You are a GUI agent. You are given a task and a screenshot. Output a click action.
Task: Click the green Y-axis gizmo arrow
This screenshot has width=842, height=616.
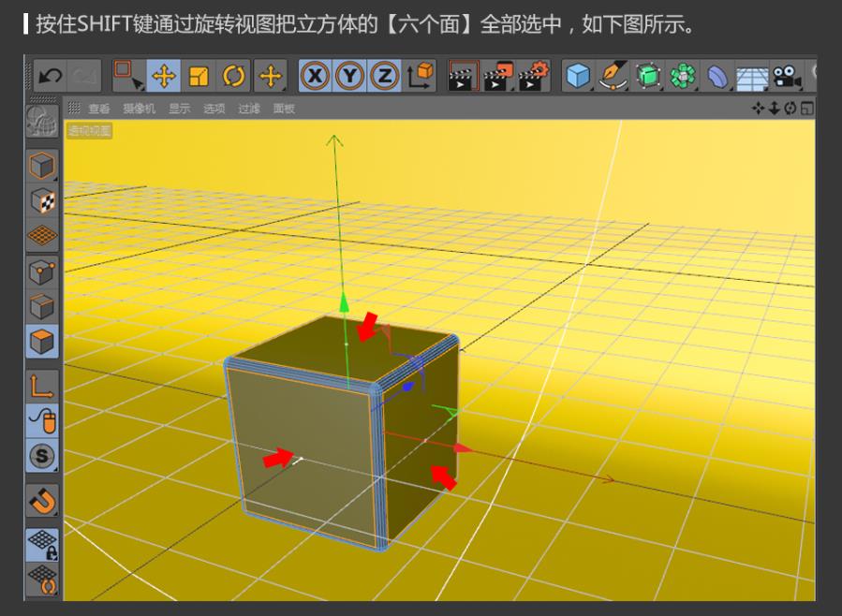tap(344, 301)
